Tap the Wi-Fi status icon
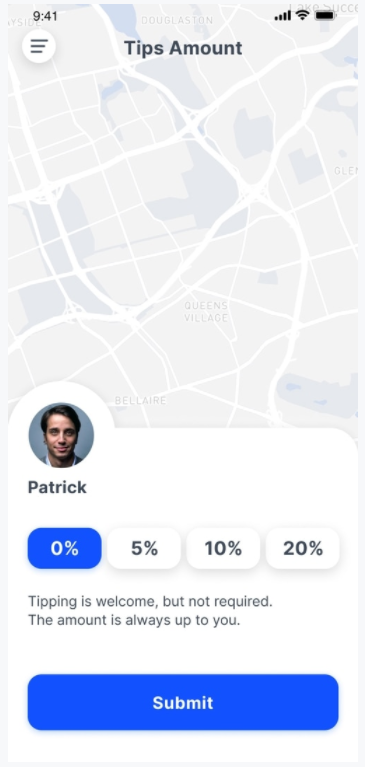 click(302, 16)
